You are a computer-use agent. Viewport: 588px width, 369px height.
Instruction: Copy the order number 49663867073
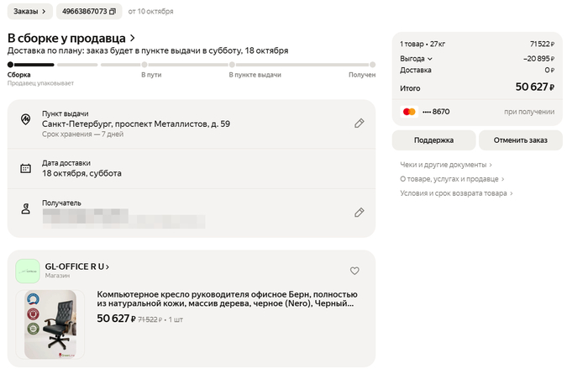113,12
